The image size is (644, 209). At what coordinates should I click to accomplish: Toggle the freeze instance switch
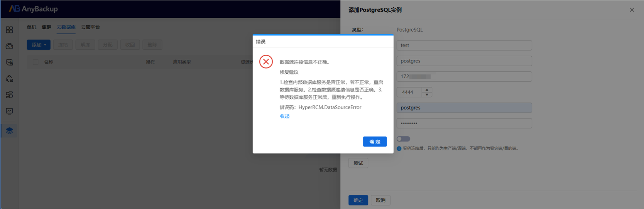[x=403, y=139]
